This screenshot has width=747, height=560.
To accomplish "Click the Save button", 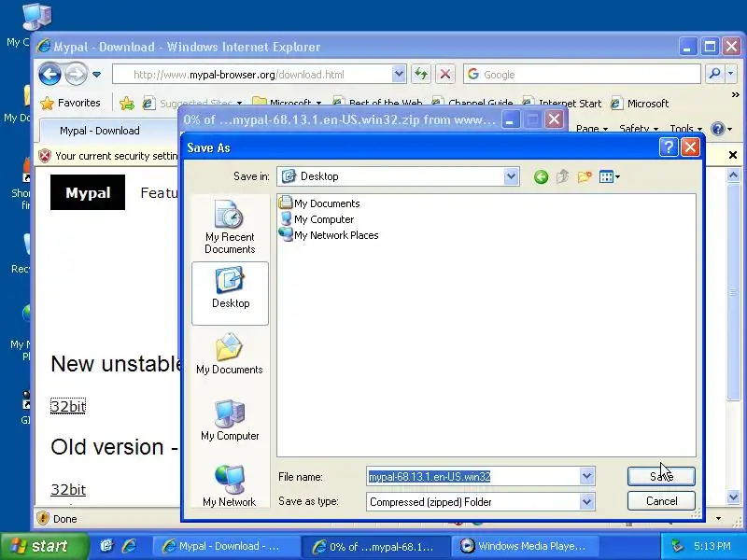I will click(661, 476).
